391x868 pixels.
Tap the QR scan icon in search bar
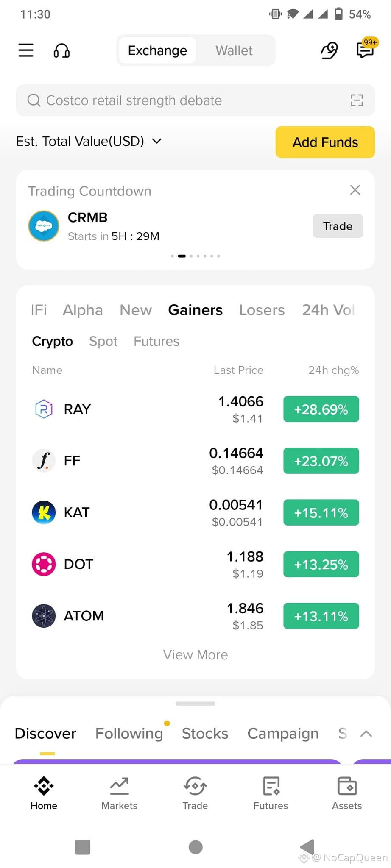point(357,100)
